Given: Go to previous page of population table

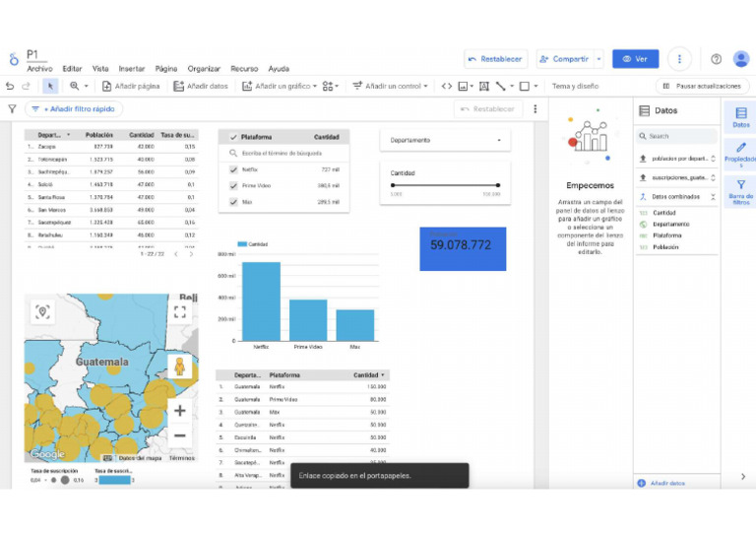Looking at the screenshot, I should pos(176,254).
